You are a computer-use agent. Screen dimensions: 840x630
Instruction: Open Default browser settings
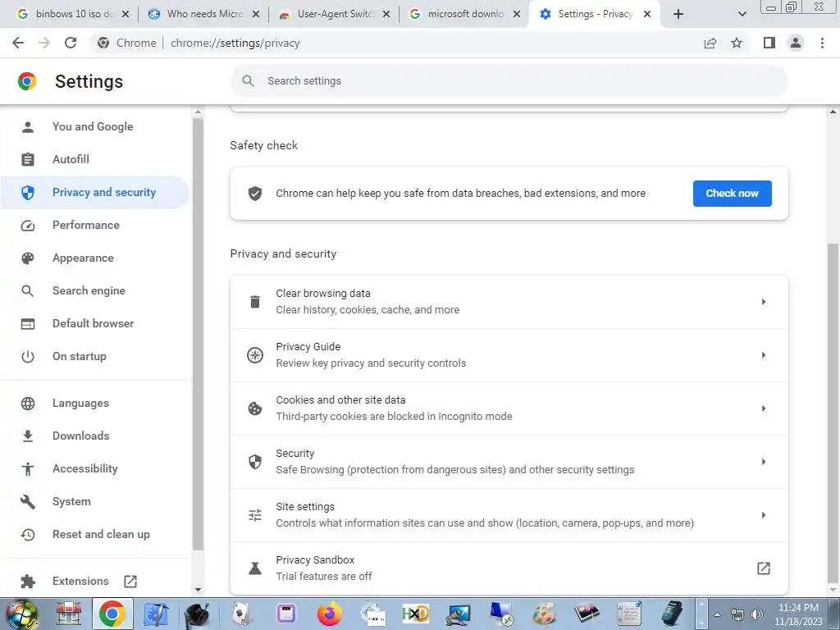point(94,323)
